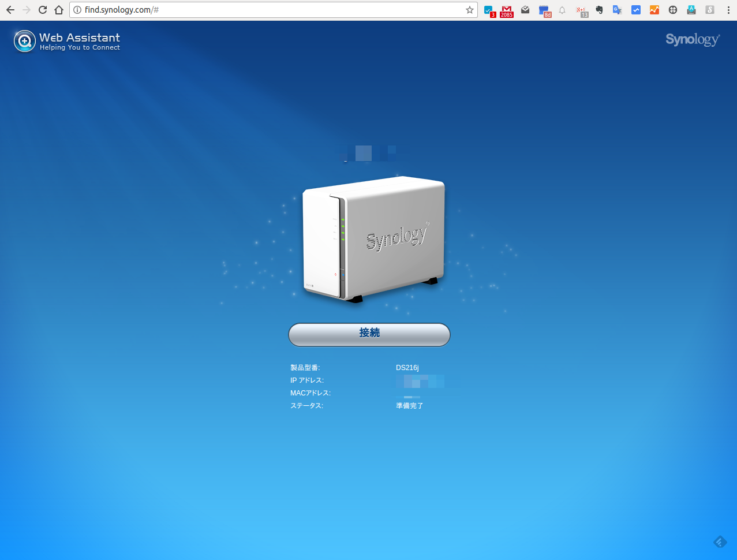Go to the browser home page
The width and height of the screenshot is (737, 560).
(59, 10)
